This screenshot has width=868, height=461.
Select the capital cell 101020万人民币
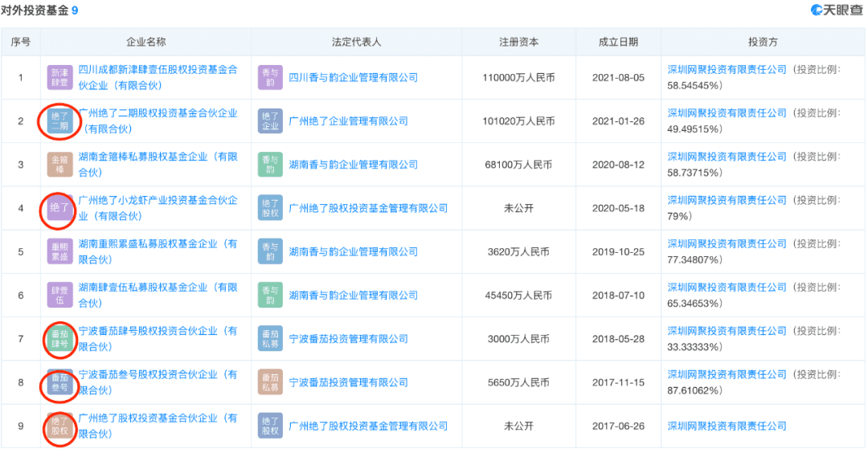coord(518,121)
